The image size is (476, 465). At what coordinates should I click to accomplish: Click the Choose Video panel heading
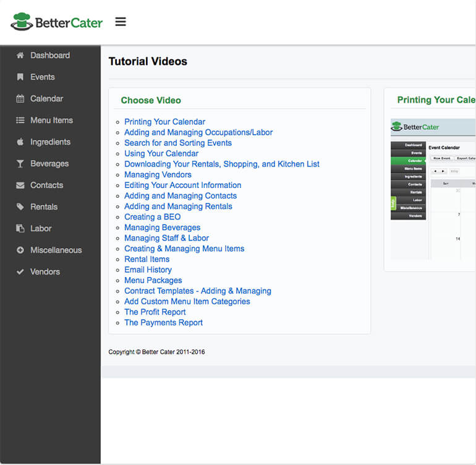click(151, 100)
